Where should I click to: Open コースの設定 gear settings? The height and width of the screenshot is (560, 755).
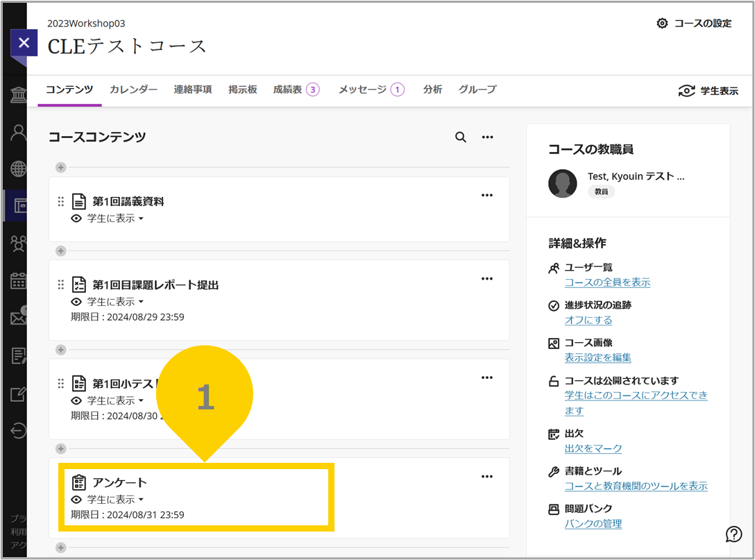pos(694,23)
